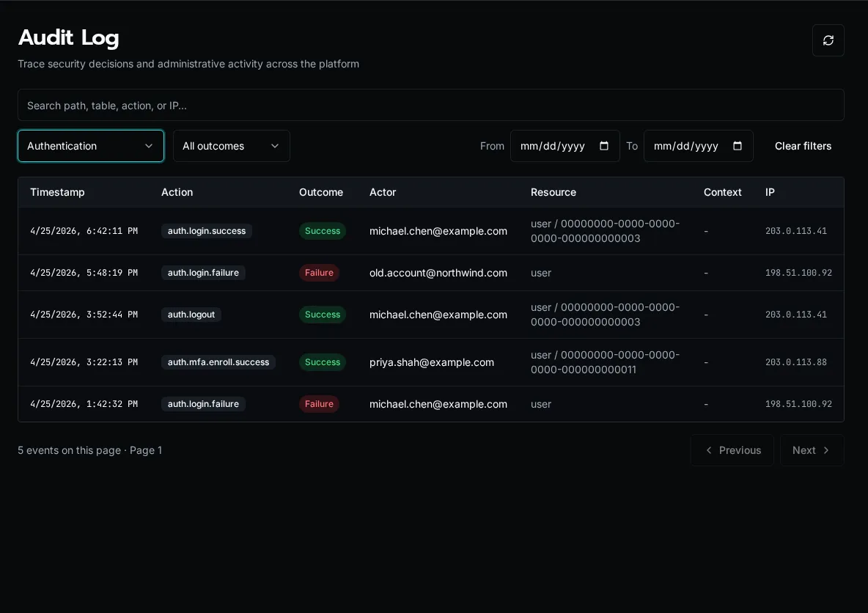
Task: Click the actor priya.shah@example.com
Action: (x=431, y=362)
